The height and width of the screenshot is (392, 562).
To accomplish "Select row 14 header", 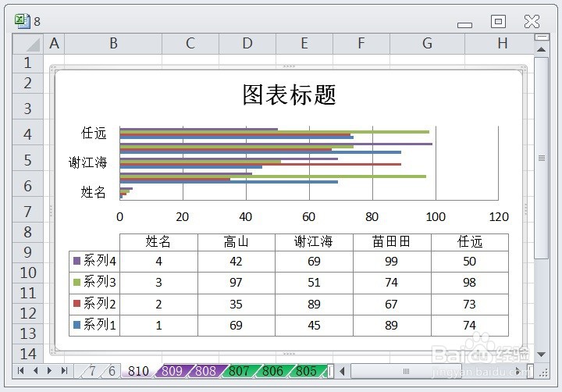I will [x=27, y=354].
